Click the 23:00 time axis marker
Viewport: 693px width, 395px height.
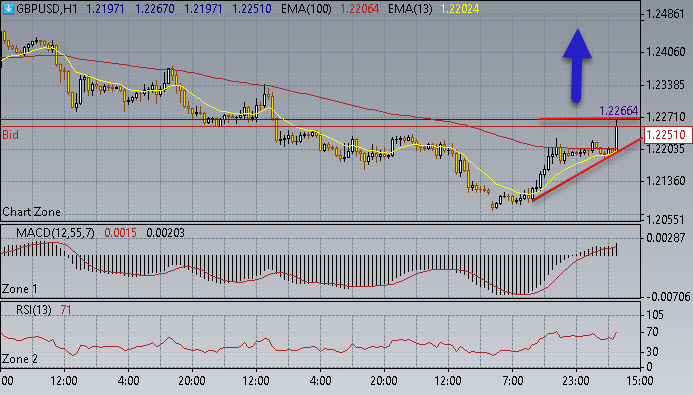[x=576, y=380]
